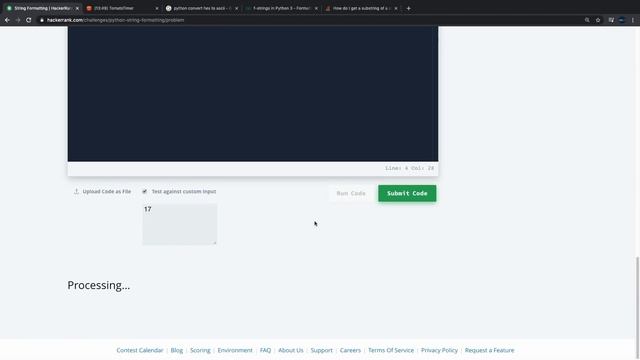
Task: Close the String Formatting HackerRank tab
Action: pyautogui.click(x=77, y=8)
